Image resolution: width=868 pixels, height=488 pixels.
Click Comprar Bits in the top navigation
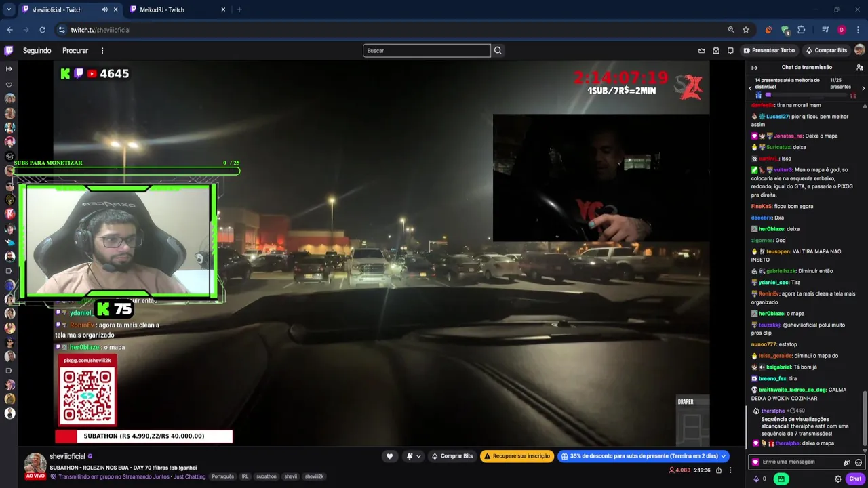(x=826, y=51)
